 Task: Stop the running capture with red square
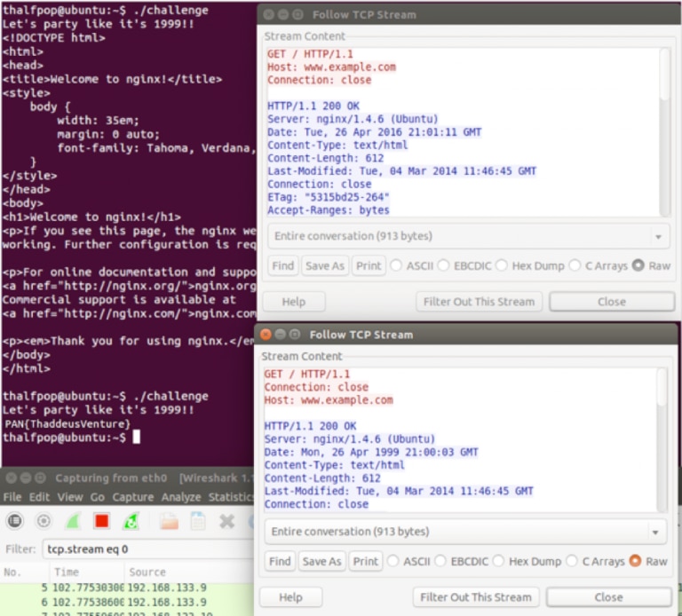[102, 520]
